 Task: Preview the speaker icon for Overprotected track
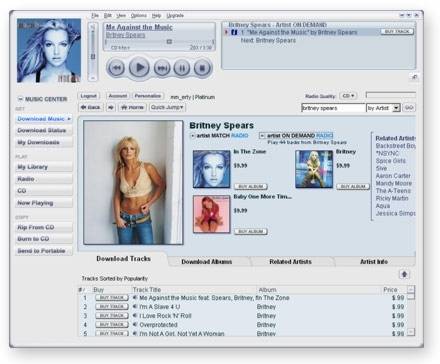[135, 324]
